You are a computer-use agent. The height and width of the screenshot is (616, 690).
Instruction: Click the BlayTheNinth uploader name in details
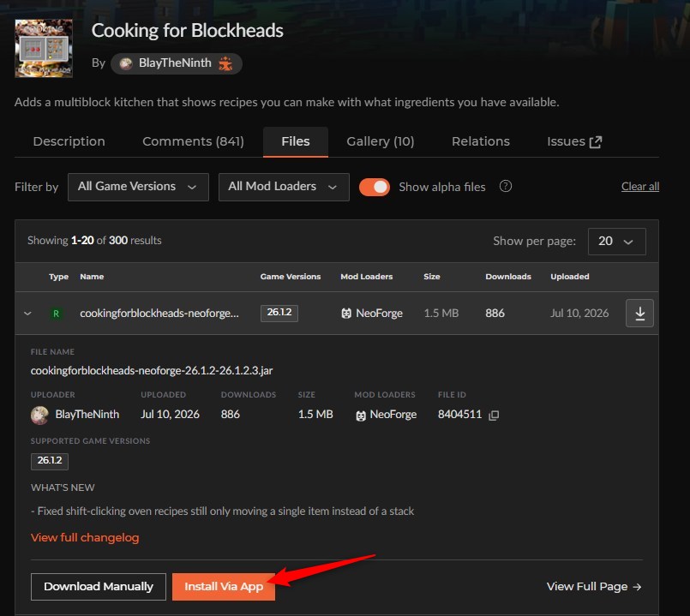click(x=87, y=415)
